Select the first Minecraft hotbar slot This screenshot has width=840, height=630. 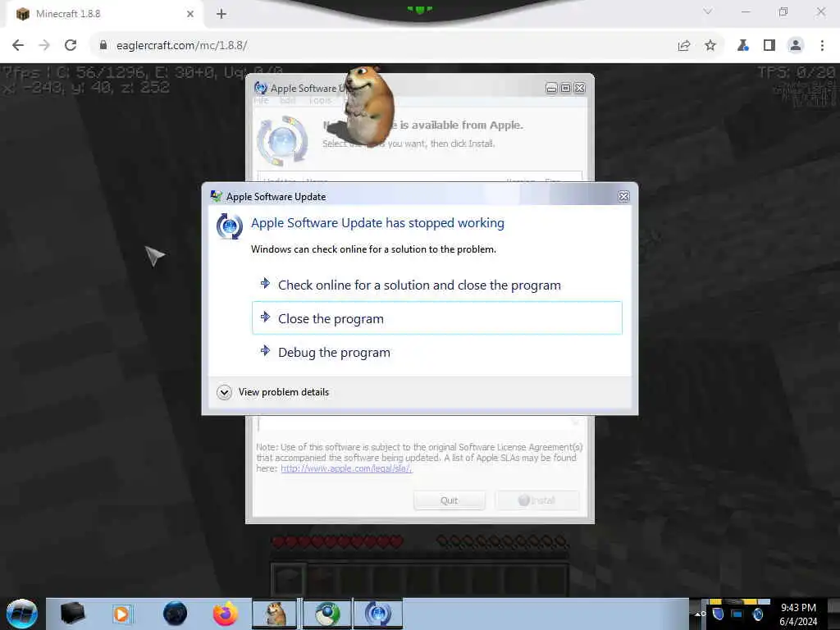(x=288, y=578)
